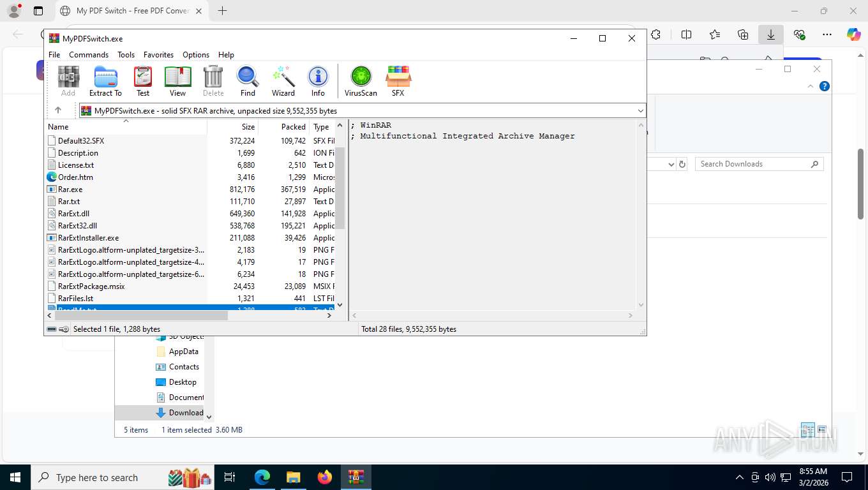
Task: Go up one level with the up arrow
Action: pyautogui.click(x=57, y=110)
